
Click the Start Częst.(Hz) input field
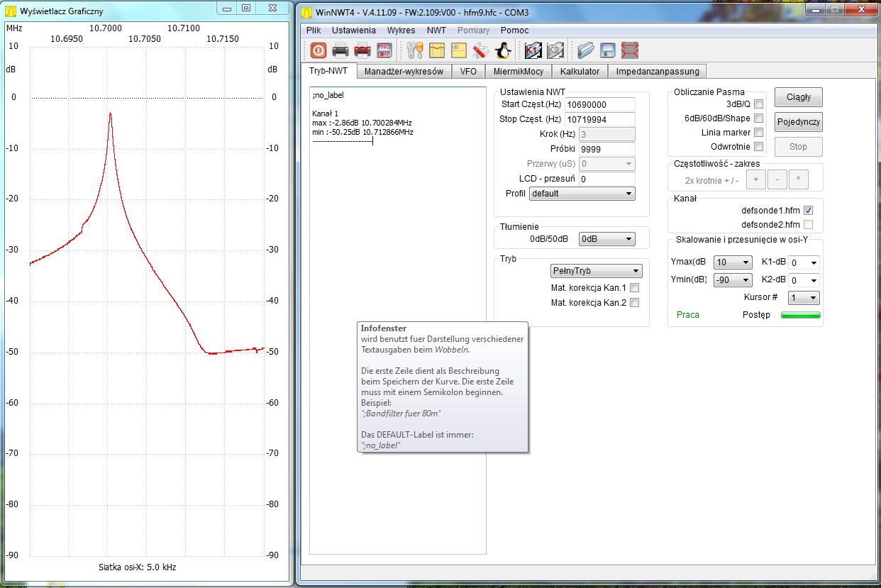tap(599, 105)
